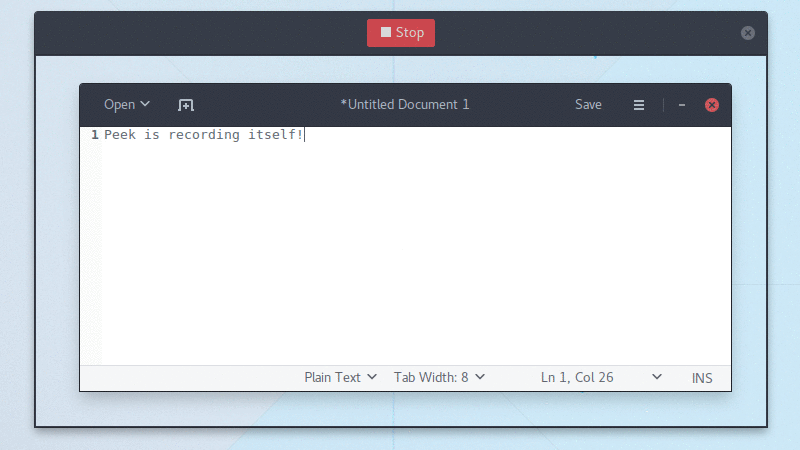Stop the Peek recording

click(x=401, y=33)
